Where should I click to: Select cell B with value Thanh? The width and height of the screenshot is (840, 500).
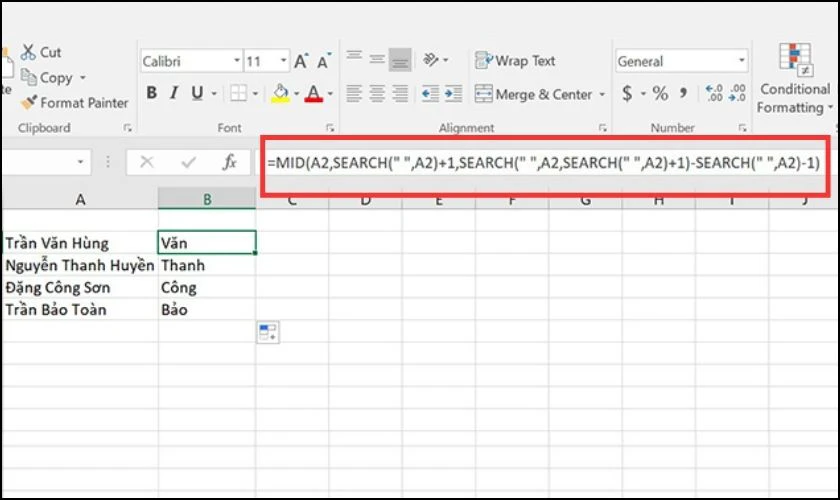[x=207, y=265]
